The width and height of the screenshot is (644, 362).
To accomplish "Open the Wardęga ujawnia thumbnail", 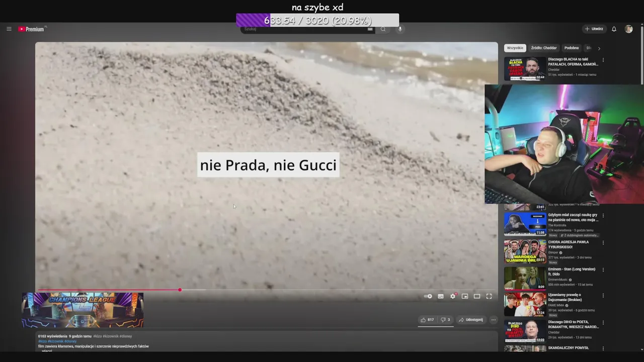I will [x=525, y=251].
